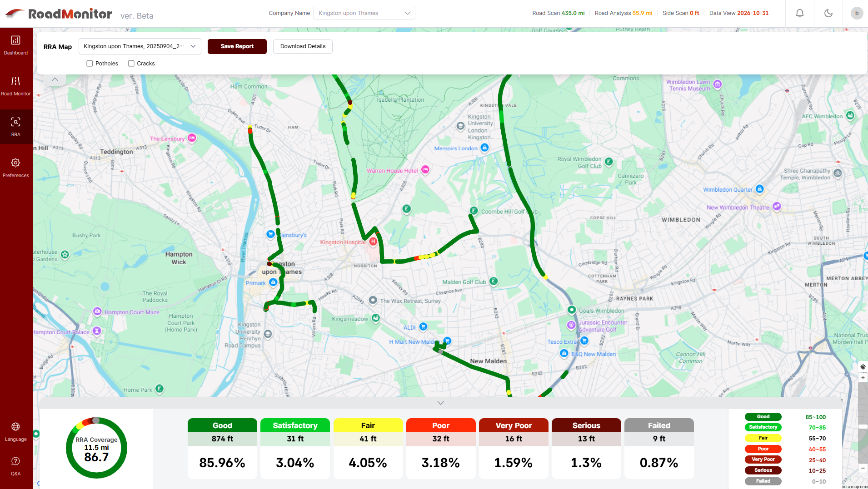Click the map zoom-in control
The image size is (868, 489).
click(862, 377)
